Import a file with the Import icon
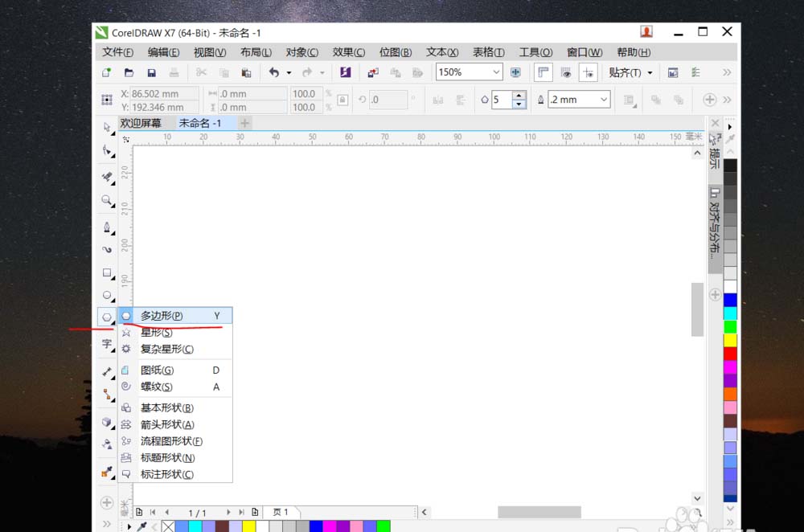Screen dimensions: 804x532 coord(371,72)
